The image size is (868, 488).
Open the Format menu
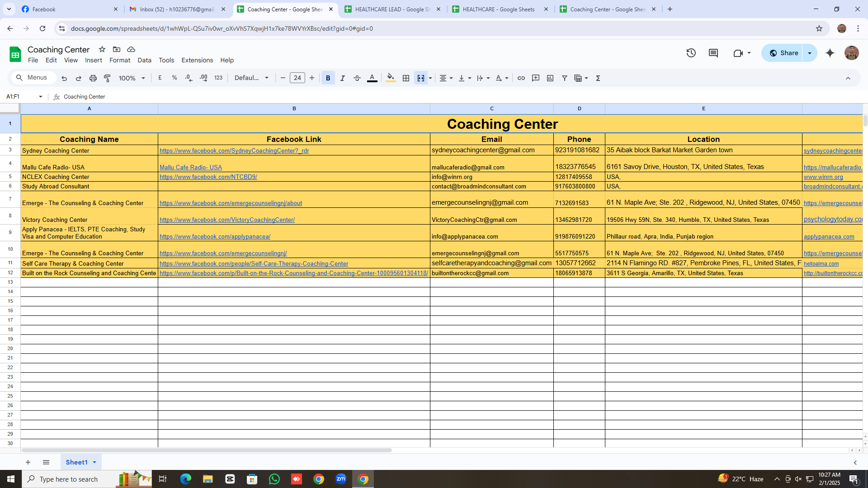point(119,60)
